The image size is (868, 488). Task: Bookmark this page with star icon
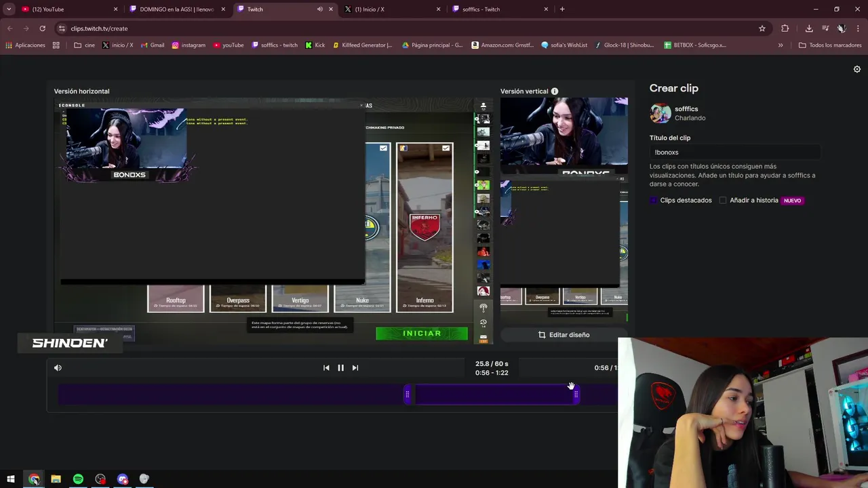(x=762, y=28)
